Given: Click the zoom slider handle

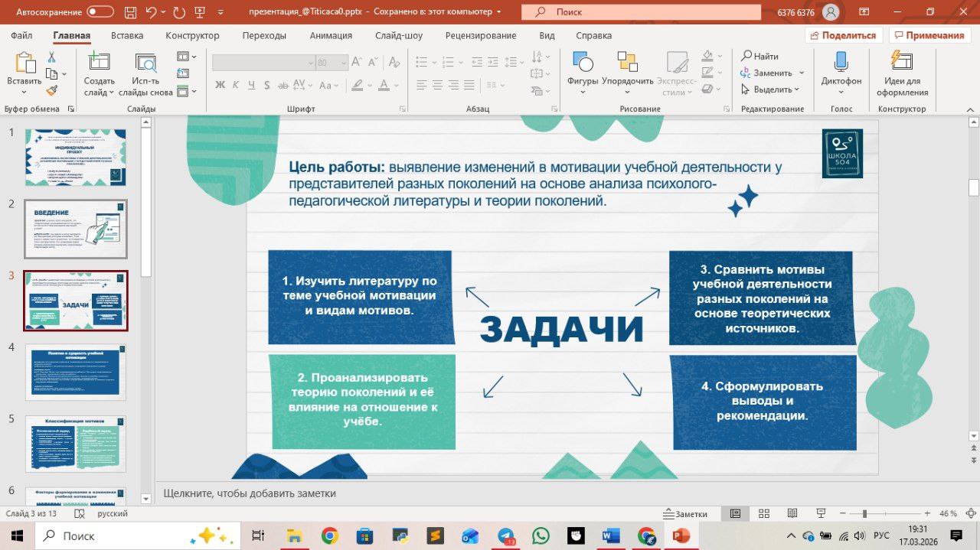Looking at the screenshot, I should pos(864,513).
